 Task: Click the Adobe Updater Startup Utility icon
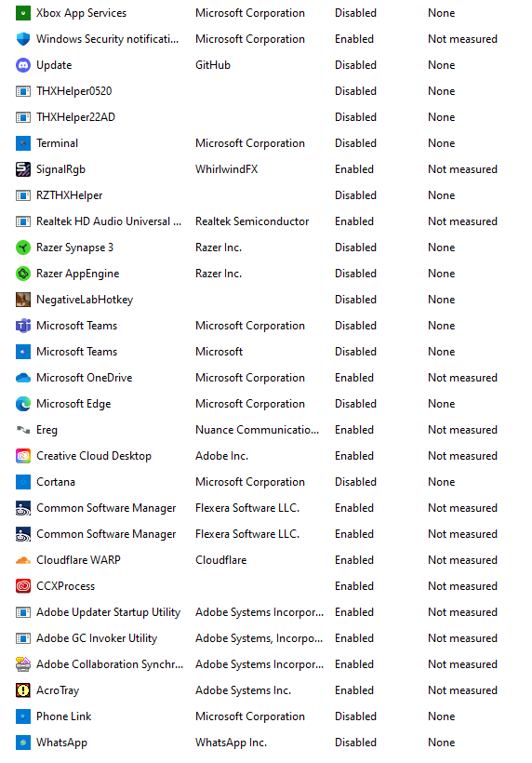pos(23,612)
